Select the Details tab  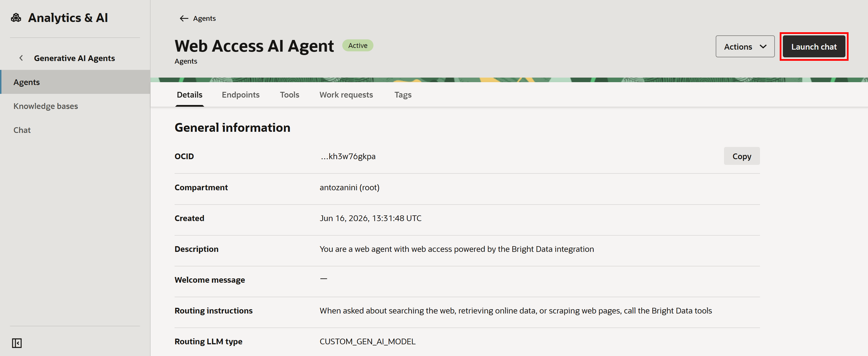[189, 95]
